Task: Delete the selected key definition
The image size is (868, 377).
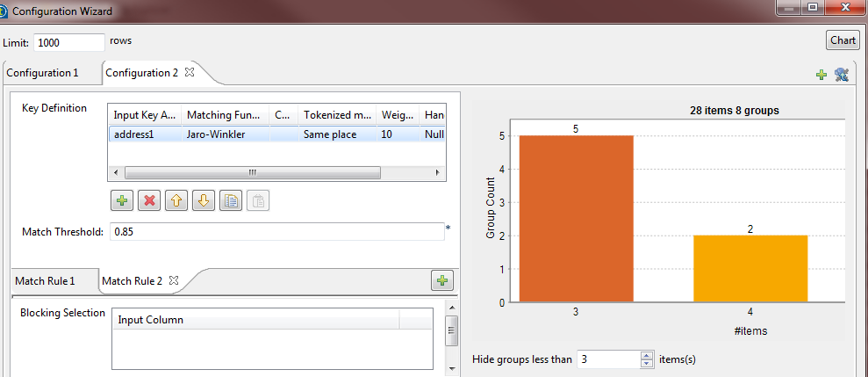Action: click(x=149, y=201)
